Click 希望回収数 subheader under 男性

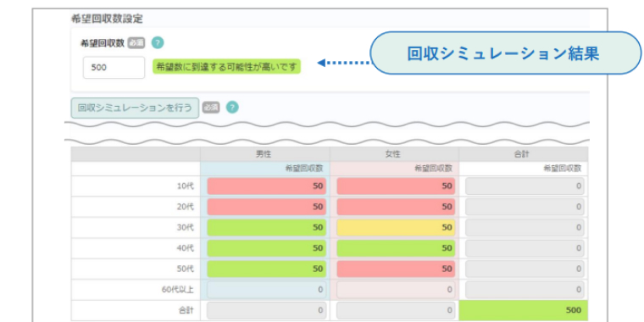pos(304,168)
